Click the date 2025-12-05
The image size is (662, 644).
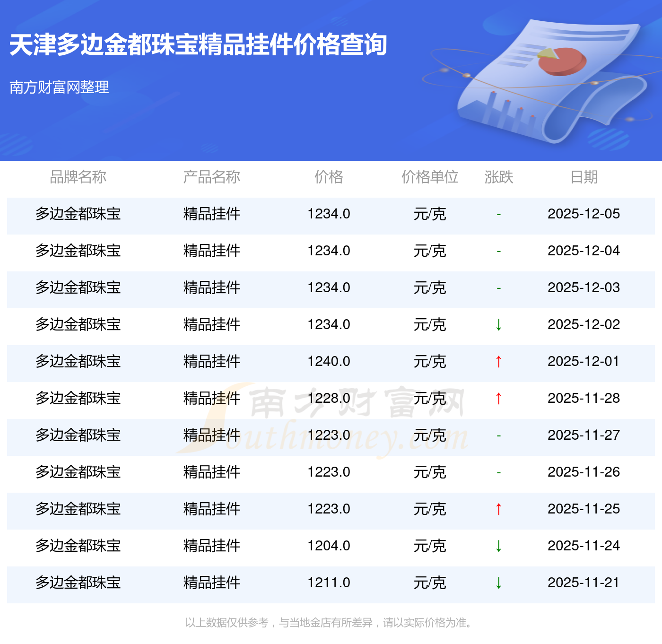tap(584, 214)
